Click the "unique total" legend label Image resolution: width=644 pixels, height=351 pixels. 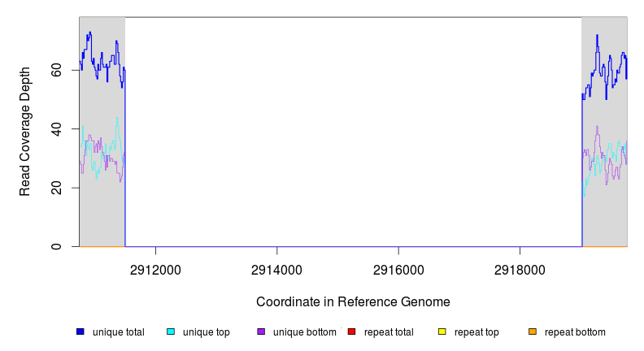click(x=118, y=332)
